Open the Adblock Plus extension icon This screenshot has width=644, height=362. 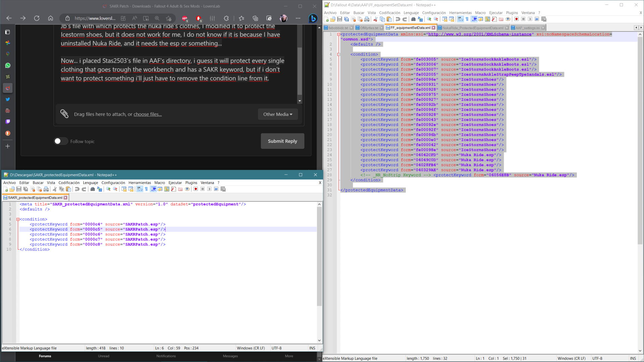[185, 18]
